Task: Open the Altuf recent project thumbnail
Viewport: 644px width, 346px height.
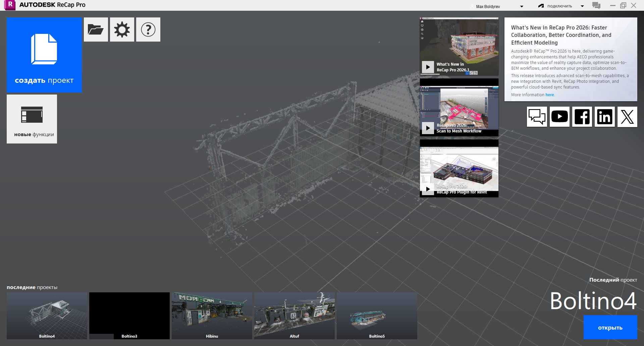Action: coord(294,316)
